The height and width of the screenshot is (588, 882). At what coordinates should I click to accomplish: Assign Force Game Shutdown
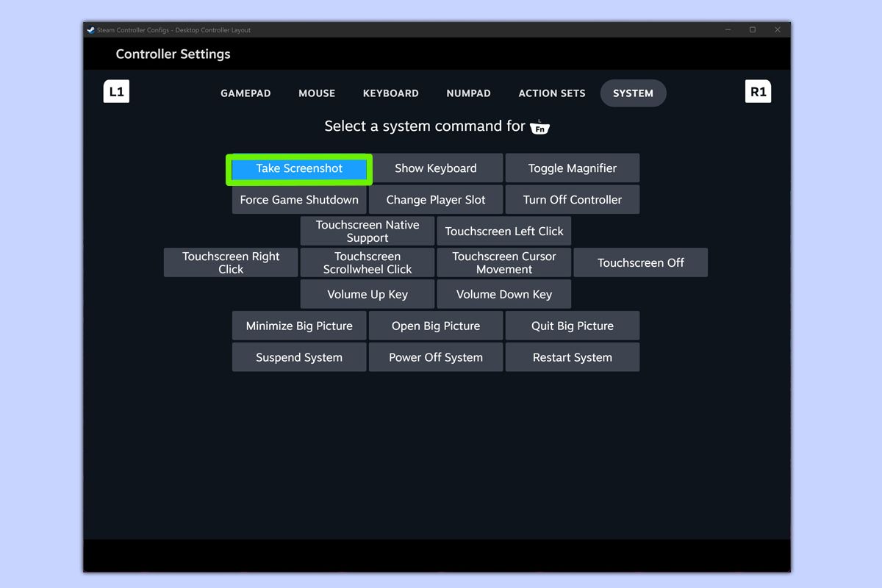pyautogui.click(x=298, y=199)
